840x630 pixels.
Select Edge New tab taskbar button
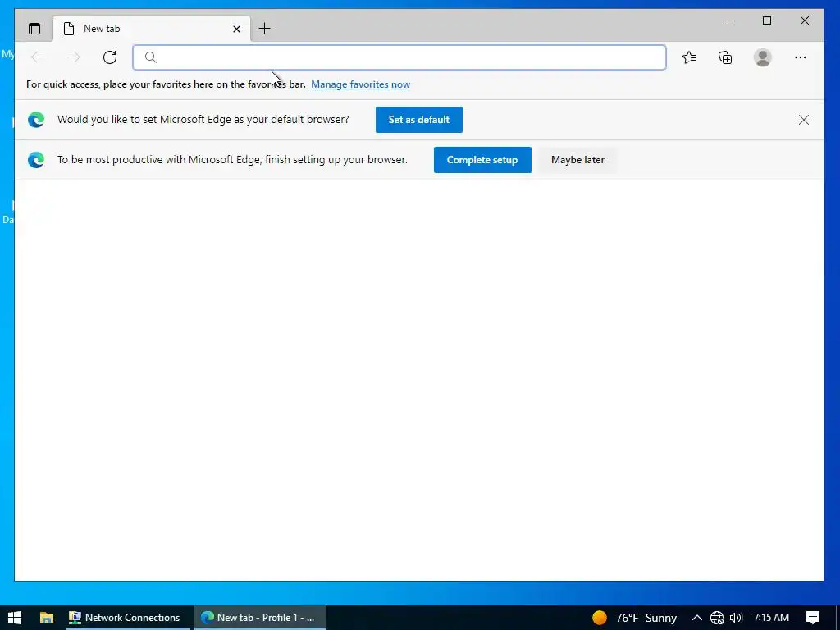pos(259,618)
